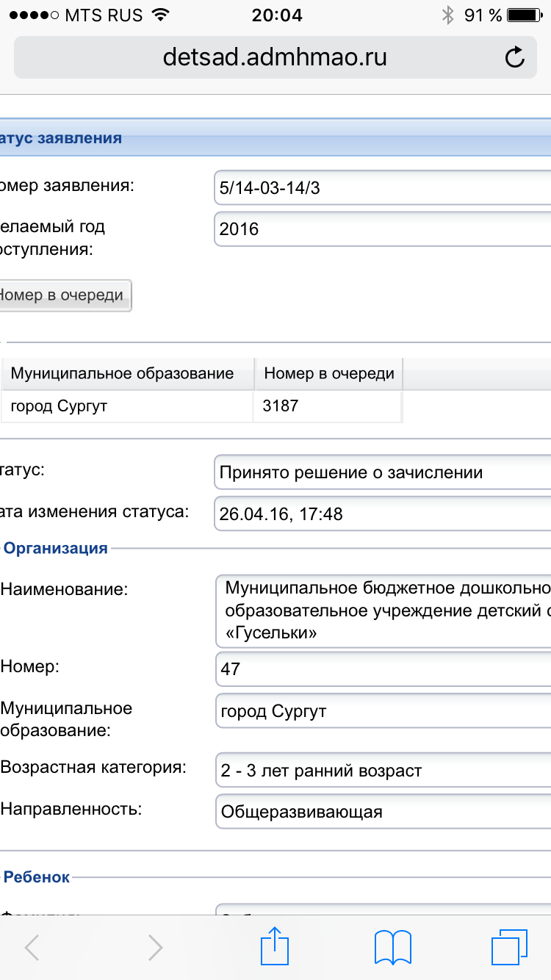Tap the Bluetooth status icon
This screenshot has height=980, width=551.
pos(447,15)
